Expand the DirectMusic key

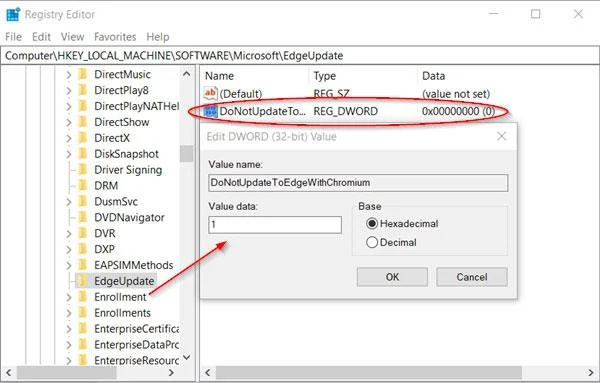pyautogui.click(x=68, y=74)
